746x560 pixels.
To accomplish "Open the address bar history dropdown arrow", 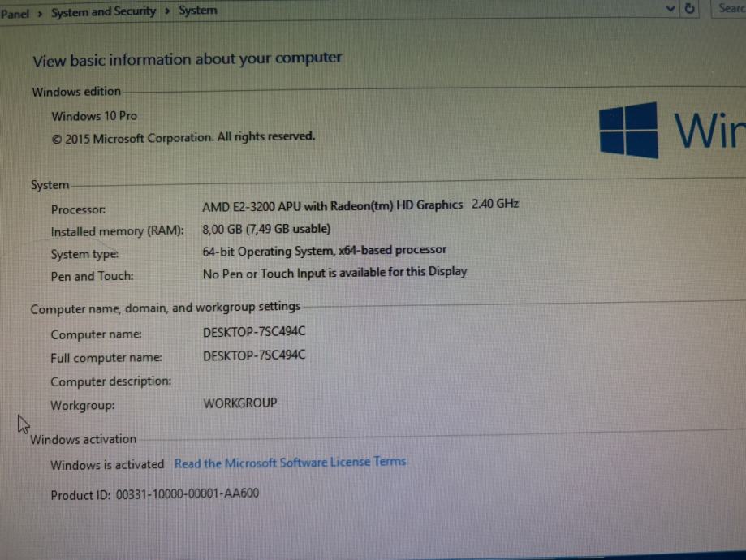I will click(670, 9).
